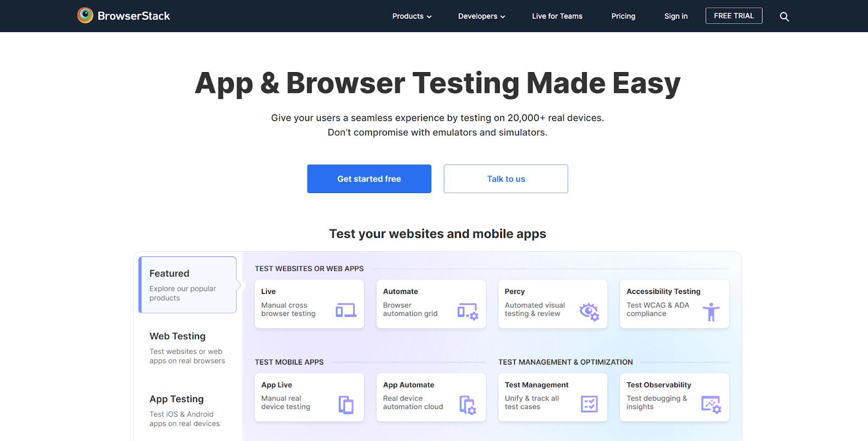Screen dimensions: 868x441
Task: Click 'Test websites or web apps' description
Action: [x=187, y=356]
